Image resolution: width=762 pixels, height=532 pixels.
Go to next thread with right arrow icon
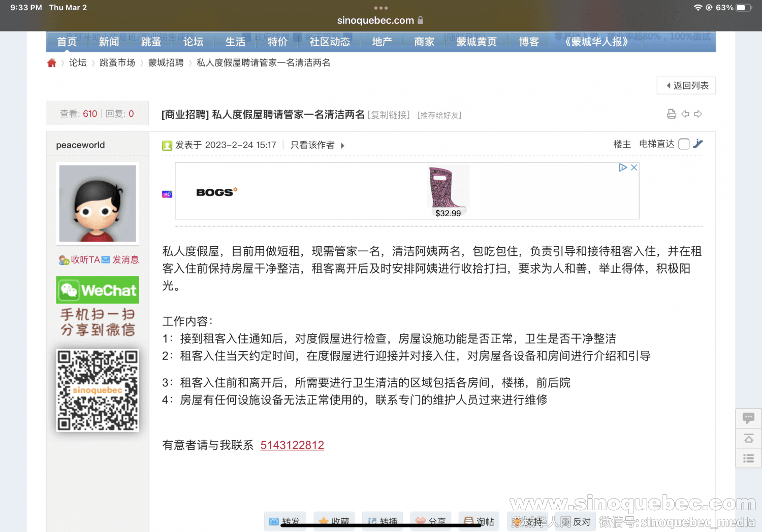(x=698, y=114)
